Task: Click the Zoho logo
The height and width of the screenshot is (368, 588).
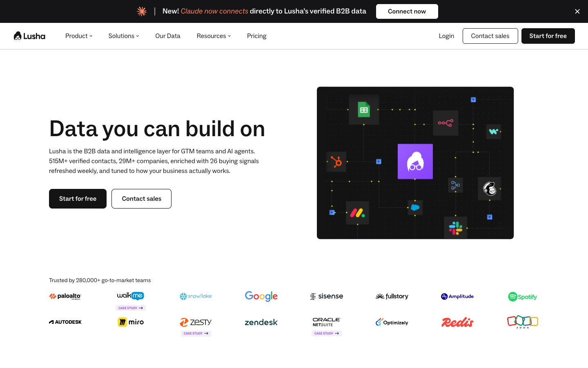Action: click(523, 322)
